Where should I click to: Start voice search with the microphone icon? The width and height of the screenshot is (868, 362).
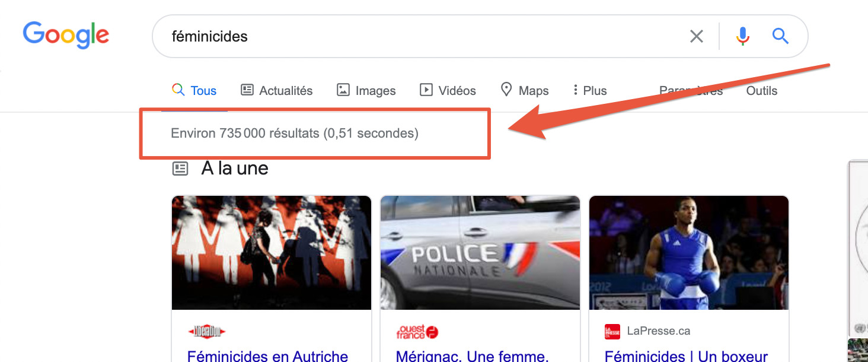tap(742, 36)
